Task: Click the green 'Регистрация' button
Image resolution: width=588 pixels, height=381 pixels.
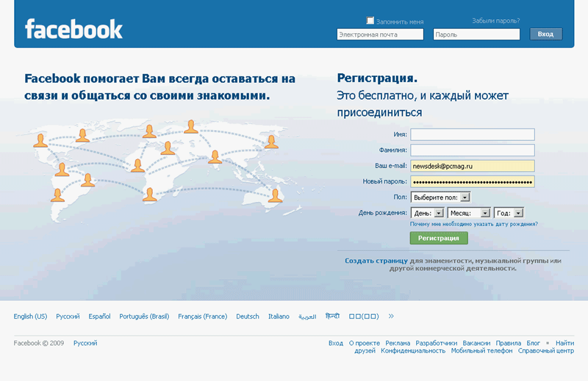Action: [x=439, y=238]
